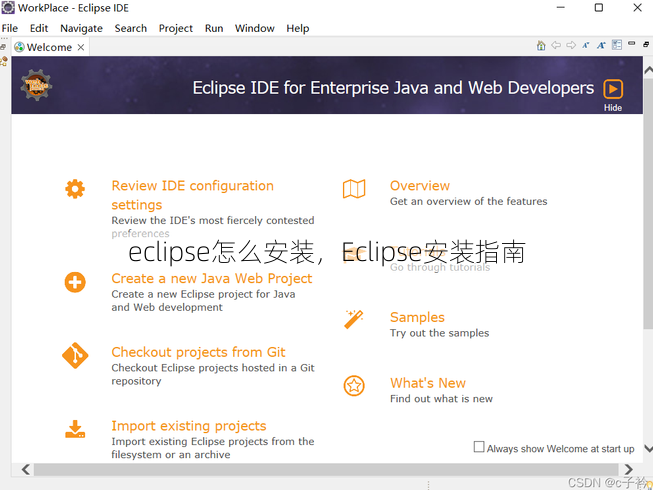The height and width of the screenshot is (490, 653).
Task: Open the File menu
Action: click(10, 28)
